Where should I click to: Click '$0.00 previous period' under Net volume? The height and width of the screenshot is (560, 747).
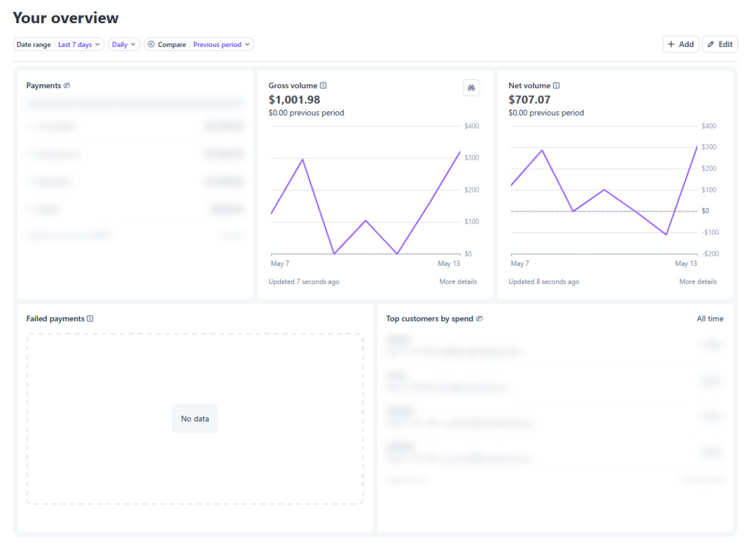[546, 113]
